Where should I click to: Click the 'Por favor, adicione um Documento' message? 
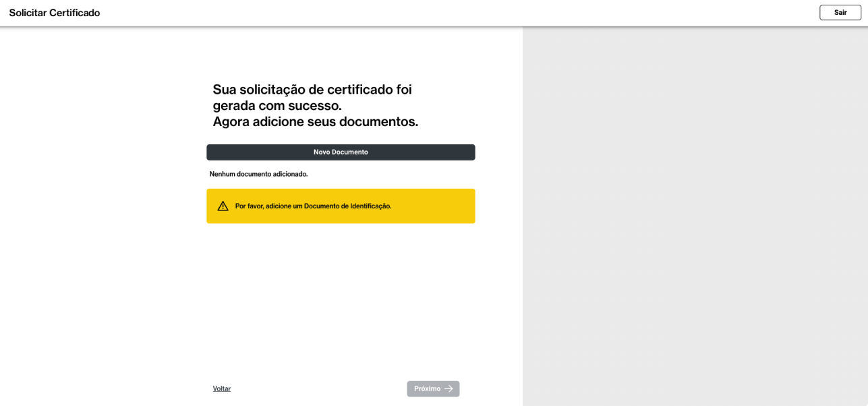(313, 206)
